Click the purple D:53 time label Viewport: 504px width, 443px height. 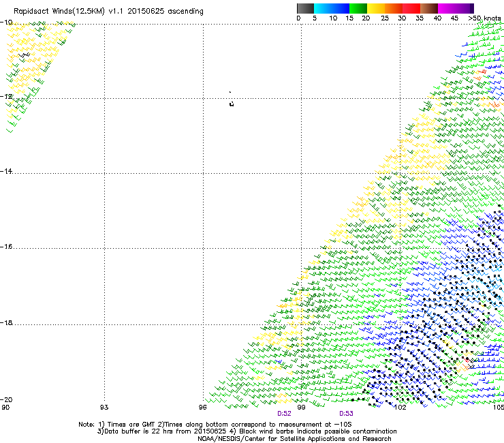346,414
